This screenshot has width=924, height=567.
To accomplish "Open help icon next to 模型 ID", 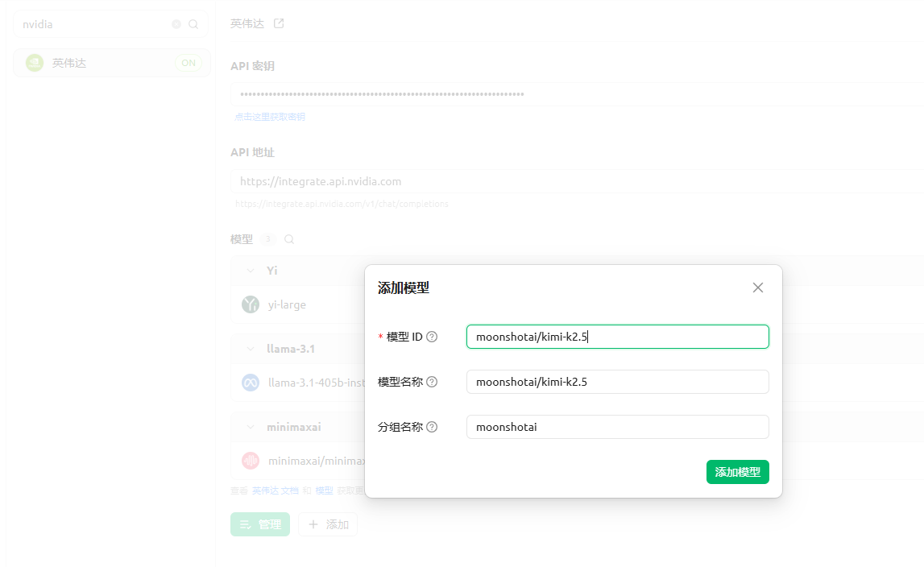I will [x=432, y=337].
